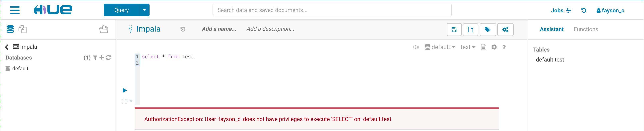
Task: Click the hamburger menu icon
Action: click(15, 10)
